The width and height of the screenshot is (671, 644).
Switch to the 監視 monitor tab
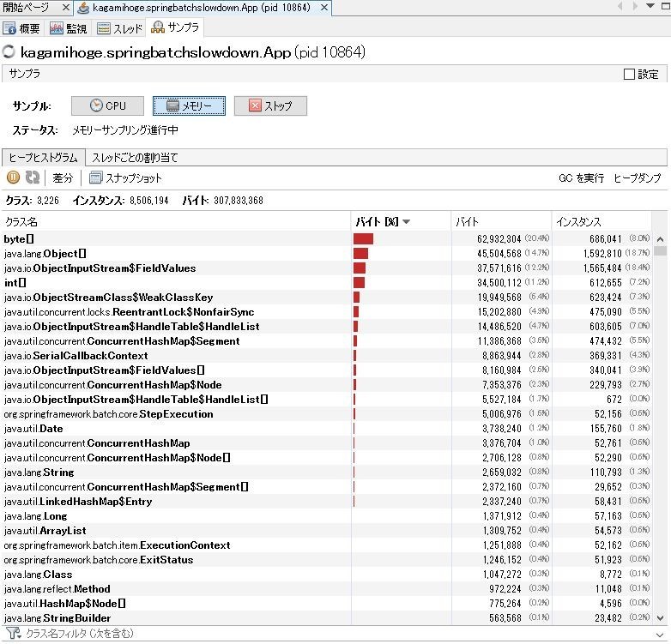(69, 28)
